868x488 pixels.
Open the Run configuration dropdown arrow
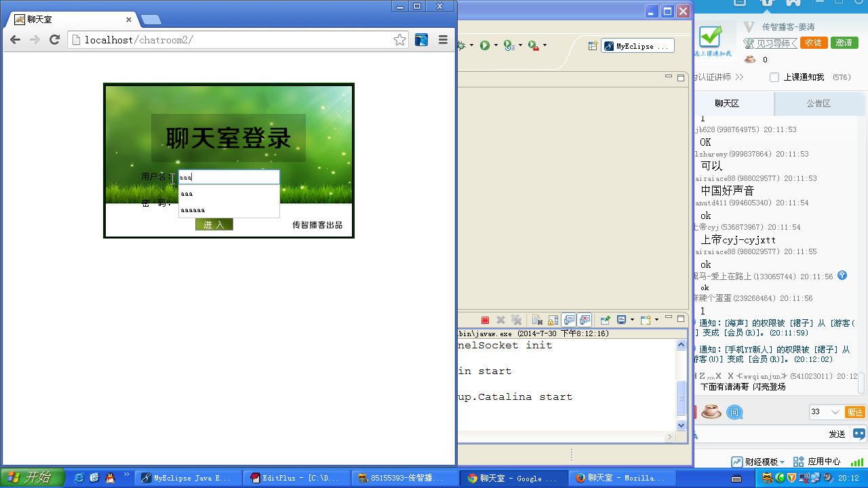(496, 46)
